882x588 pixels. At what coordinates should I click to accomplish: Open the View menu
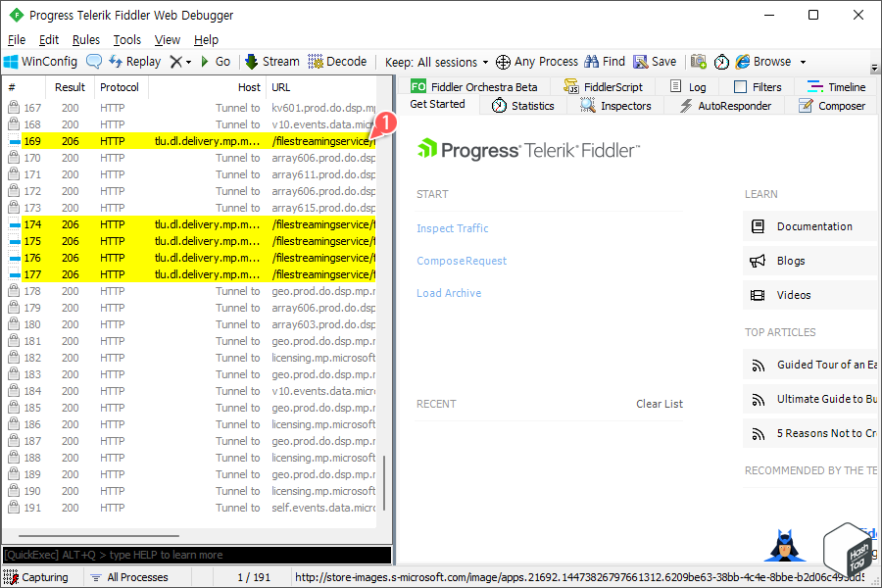click(168, 40)
